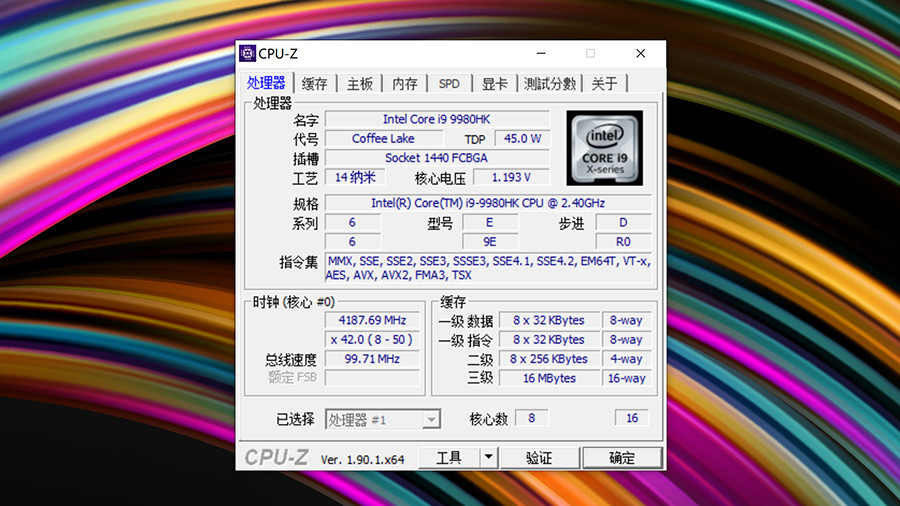Click the 1.193 V core voltage value
The width and height of the screenshot is (900, 506).
point(511,177)
